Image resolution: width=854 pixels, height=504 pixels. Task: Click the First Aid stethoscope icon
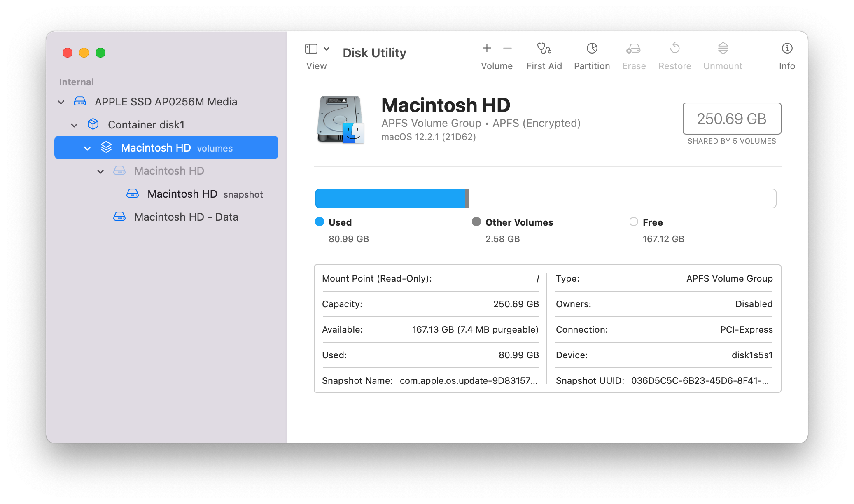(x=544, y=49)
